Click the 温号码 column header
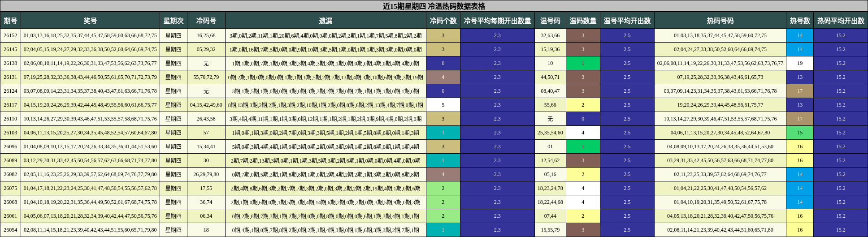The image size is (868, 237). [550, 21]
